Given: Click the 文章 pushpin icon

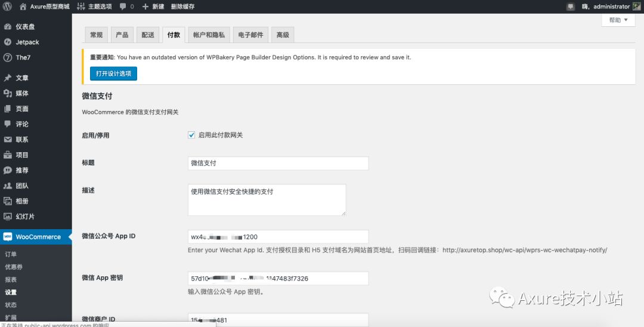Looking at the screenshot, I should click(x=7, y=78).
